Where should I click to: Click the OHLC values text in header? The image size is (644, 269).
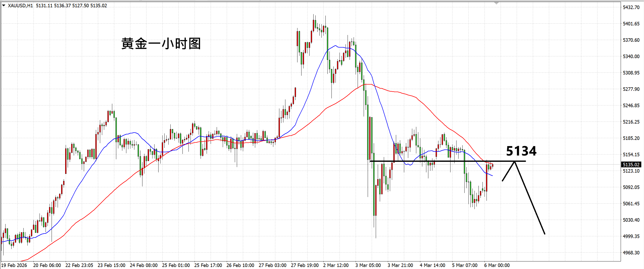coord(71,6)
